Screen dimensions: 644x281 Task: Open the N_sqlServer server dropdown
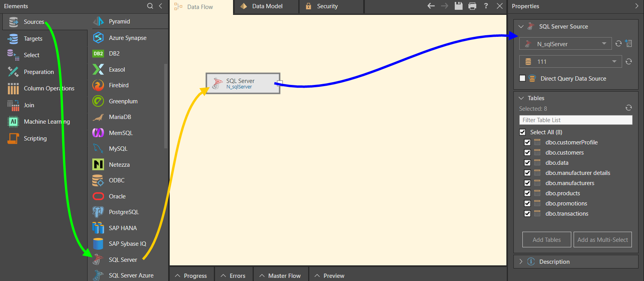[565, 44]
